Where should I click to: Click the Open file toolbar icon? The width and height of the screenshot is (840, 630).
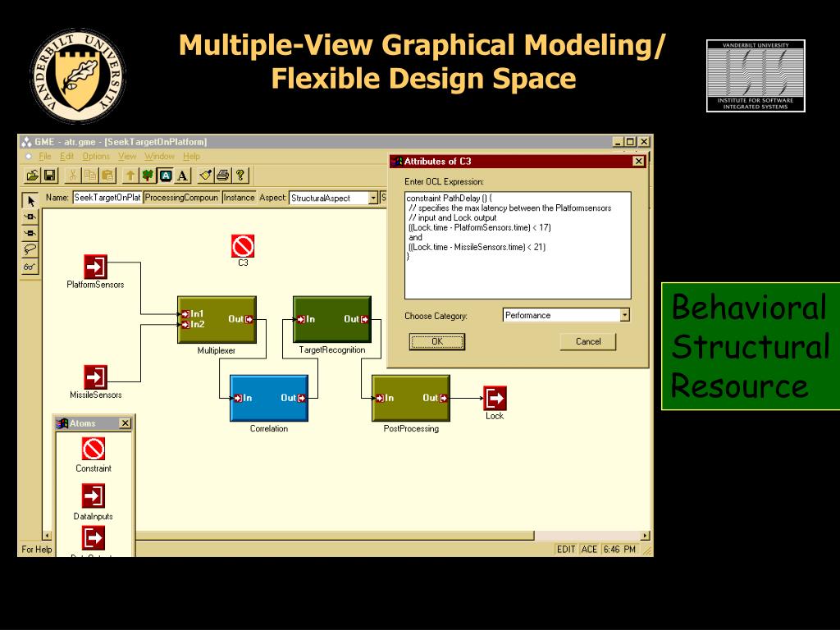(33, 176)
